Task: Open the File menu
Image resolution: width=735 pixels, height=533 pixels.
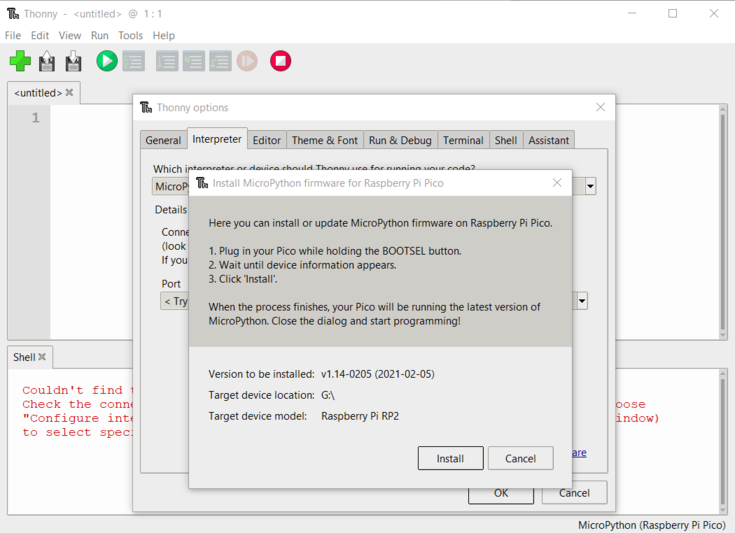Action: tap(13, 36)
